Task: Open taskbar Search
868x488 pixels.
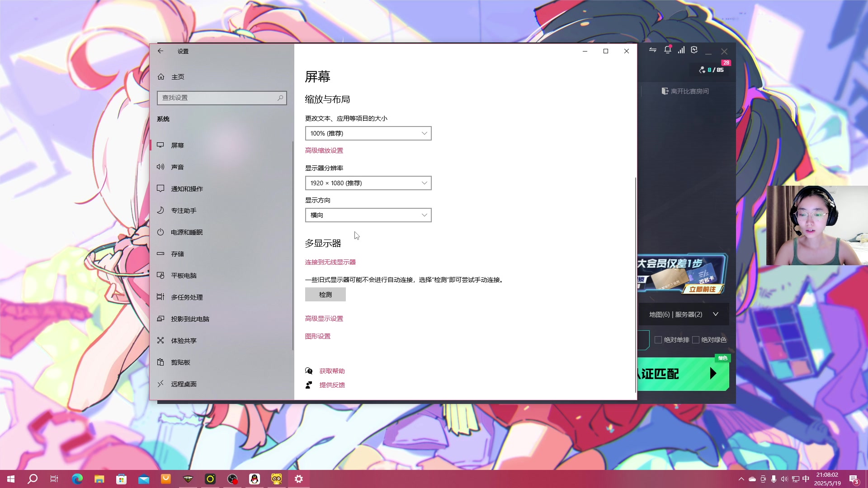Action: pos(33,479)
